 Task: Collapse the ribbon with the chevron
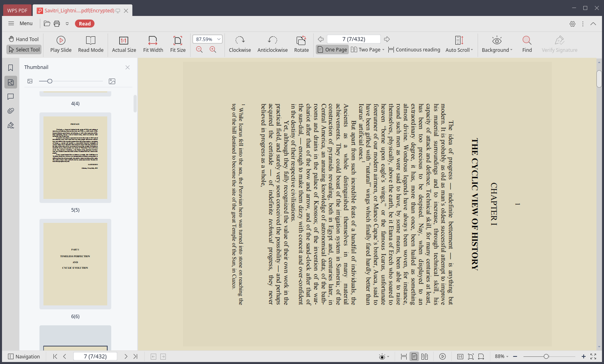pos(593,24)
